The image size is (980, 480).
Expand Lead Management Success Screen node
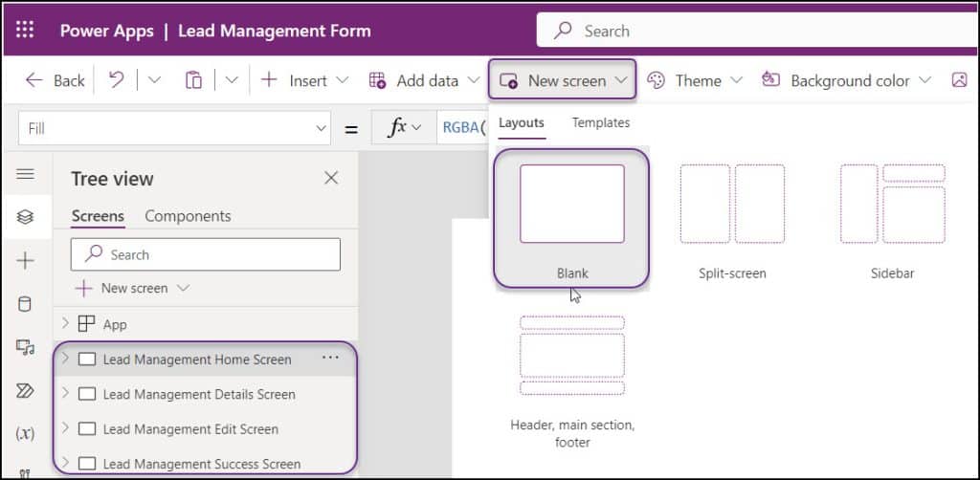coord(65,463)
